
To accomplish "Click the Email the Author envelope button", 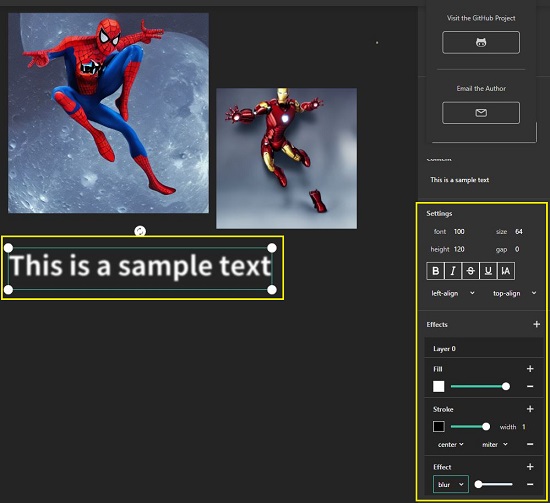I will [481, 113].
